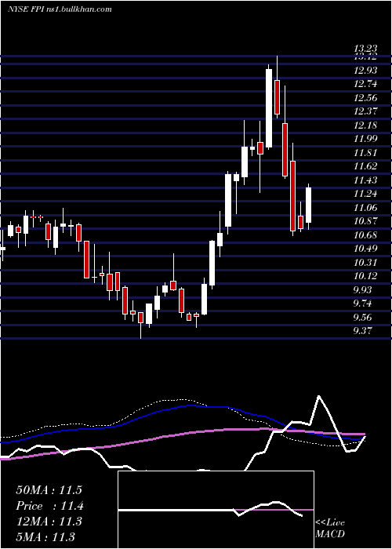Image resolution: width=392 pixels, height=549 pixels.
Task: Click the 11.43 axis value
Action: 365,180
